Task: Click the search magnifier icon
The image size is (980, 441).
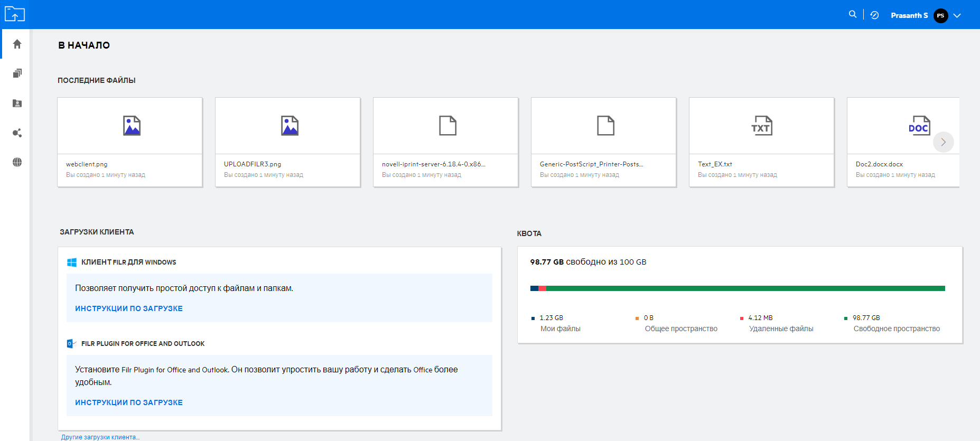Action: [x=852, y=14]
